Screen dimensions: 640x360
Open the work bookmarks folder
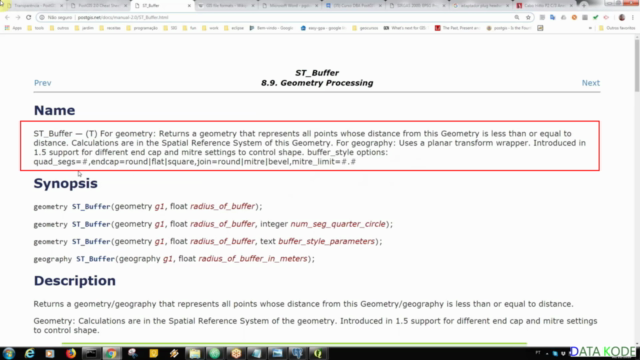(210, 28)
